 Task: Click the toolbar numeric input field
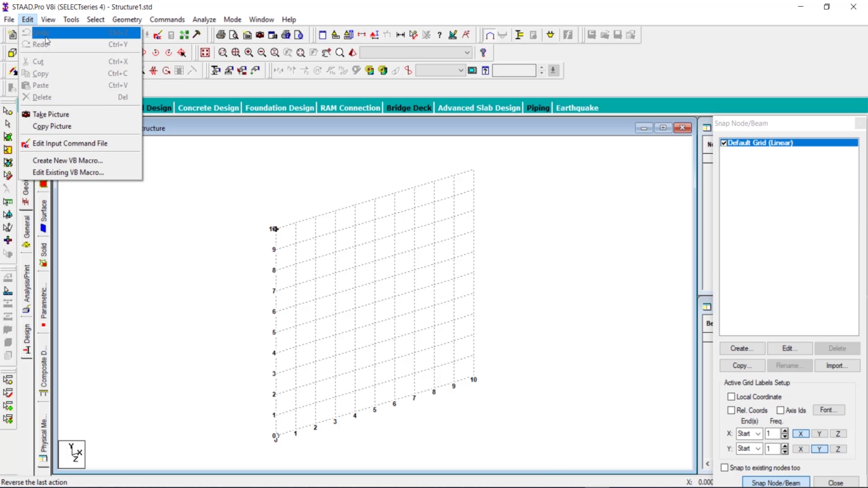514,70
